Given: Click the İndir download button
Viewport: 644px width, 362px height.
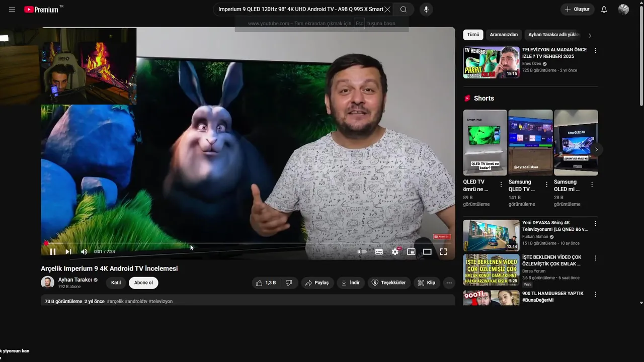Looking at the screenshot, I should 351,283.
